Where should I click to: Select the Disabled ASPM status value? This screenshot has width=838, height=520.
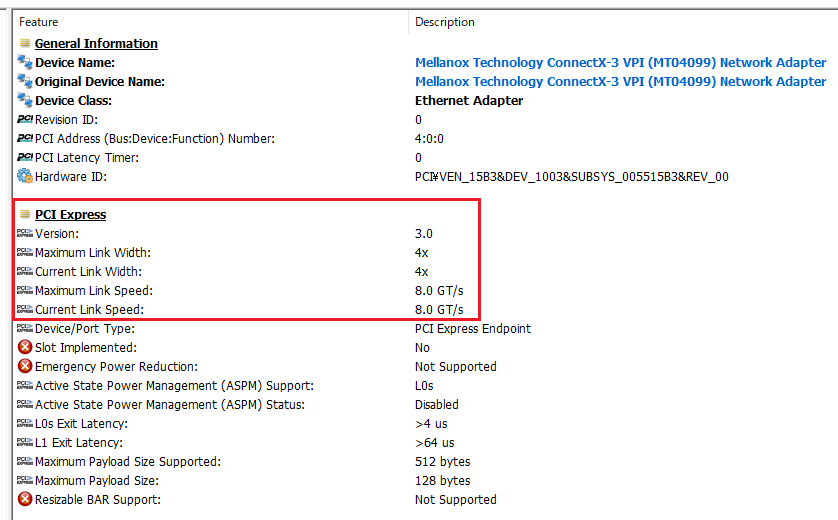(437, 405)
